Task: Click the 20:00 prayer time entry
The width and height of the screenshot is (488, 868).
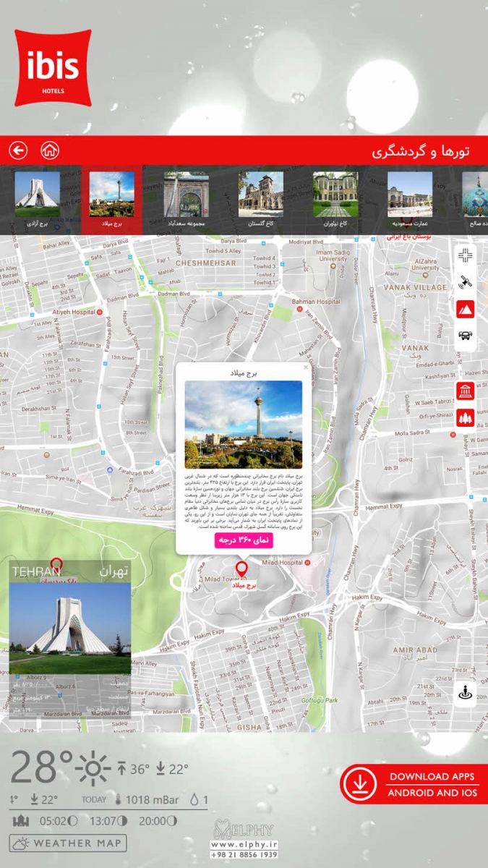Action: point(158,821)
